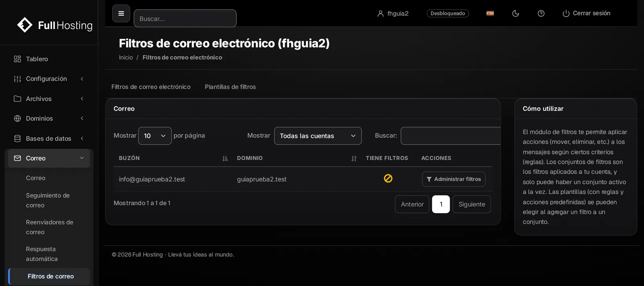Expand the Configuración sidebar section
This screenshot has width=644, height=286.
[49, 79]
